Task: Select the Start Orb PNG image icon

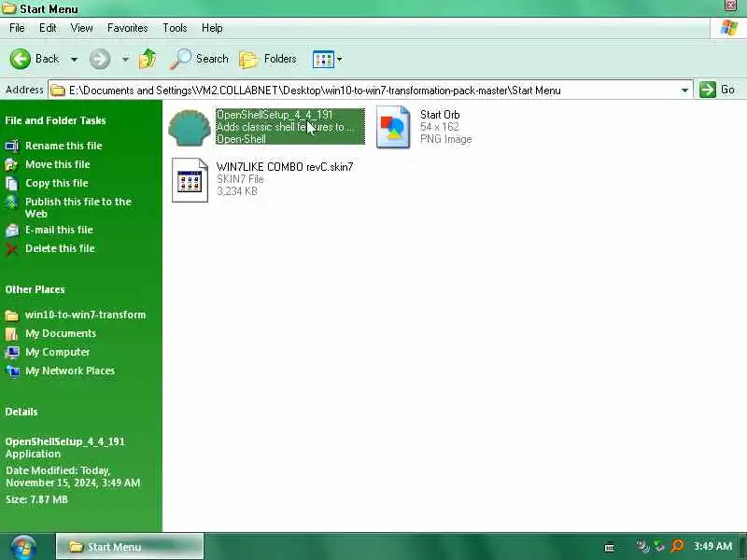Action: (393, 127)
